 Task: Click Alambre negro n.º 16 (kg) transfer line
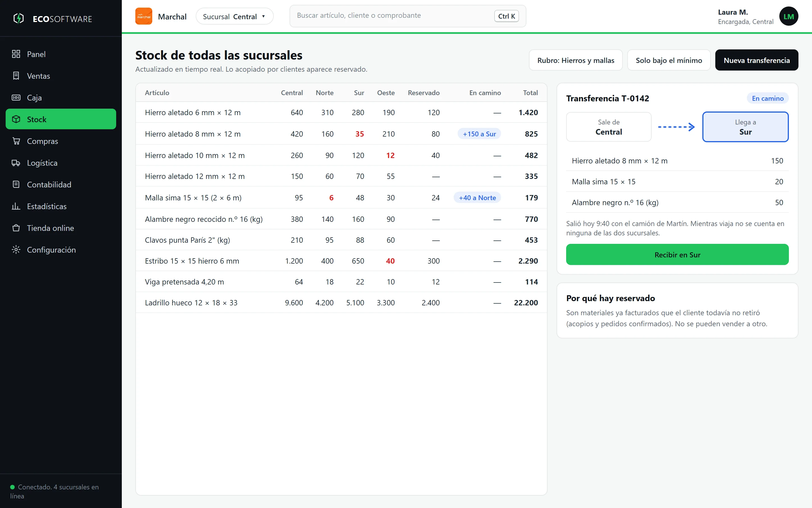click(677, 203)
